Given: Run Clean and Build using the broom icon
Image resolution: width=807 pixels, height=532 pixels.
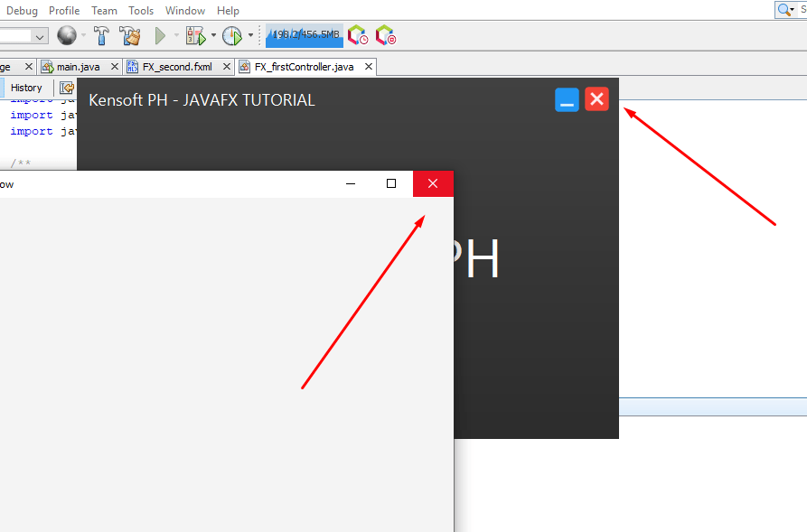Looking at the screenshot, I should click(x=129, y=35).
